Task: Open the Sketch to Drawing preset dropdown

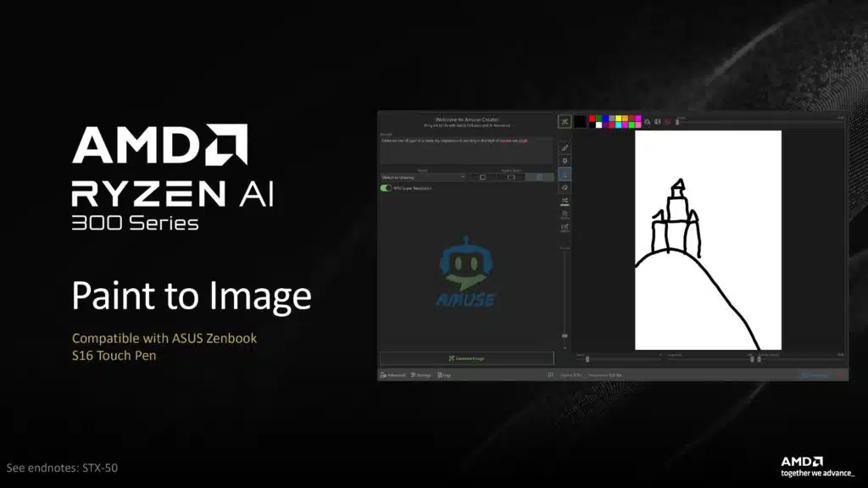Action: click(423, 177)
